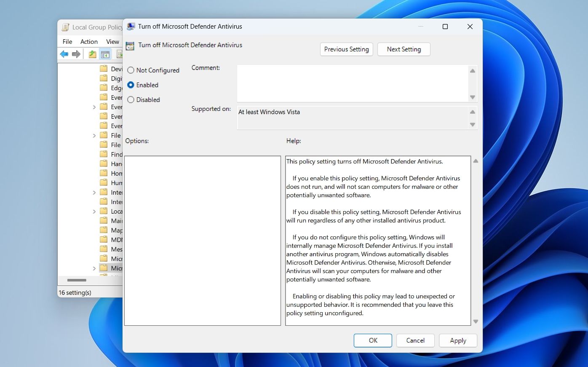The height and width of the screenshot is (367, 588).
Task: Click Apply to save the policy setting
Action: (458, 340)
